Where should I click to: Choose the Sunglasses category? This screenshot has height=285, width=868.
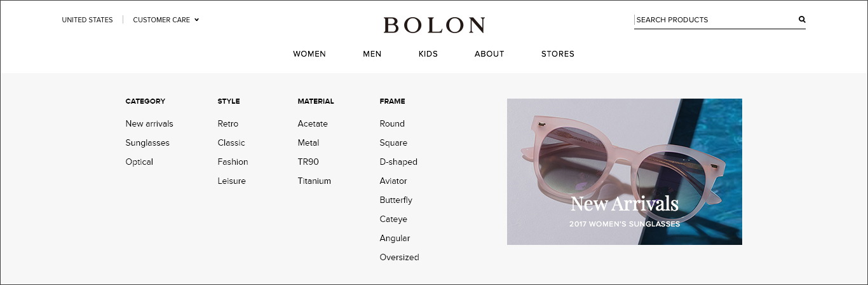pyautogui.click(x=147, y=143)
